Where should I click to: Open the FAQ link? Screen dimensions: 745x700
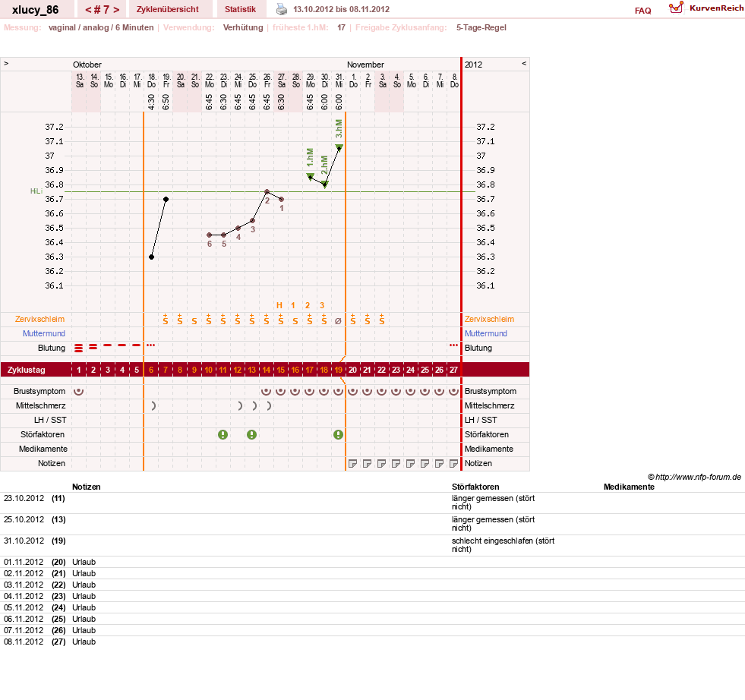point(642,11)
